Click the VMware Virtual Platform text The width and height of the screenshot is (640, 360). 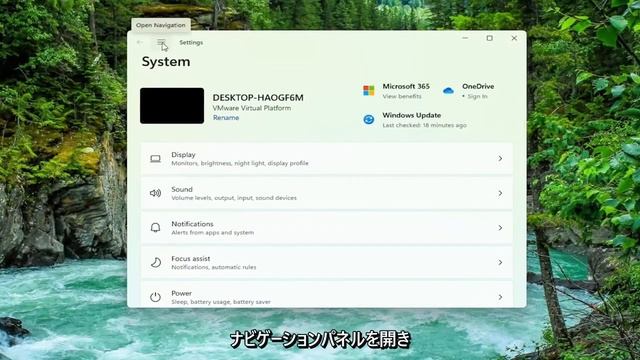252,108
